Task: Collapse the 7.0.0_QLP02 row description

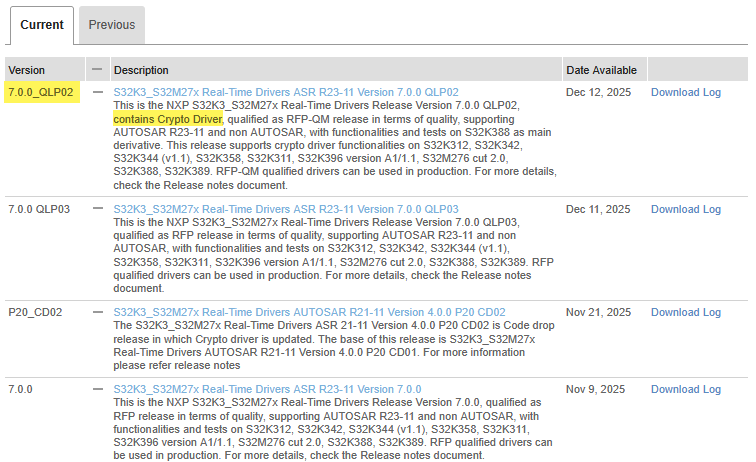Action: point(98,92)
